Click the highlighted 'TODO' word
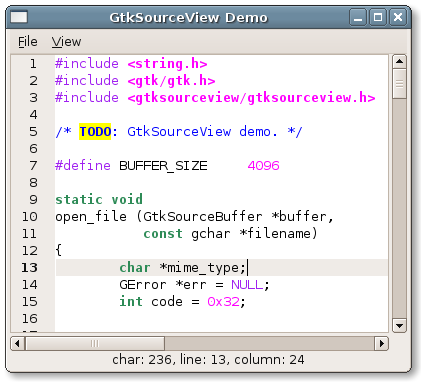This screenshot has height=382, width=421. coord(95,131)
